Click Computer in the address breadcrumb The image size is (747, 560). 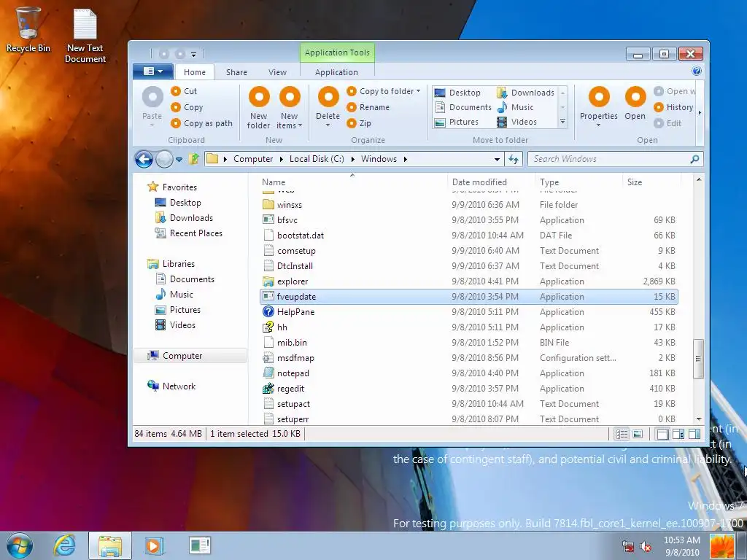coord(253,159)
